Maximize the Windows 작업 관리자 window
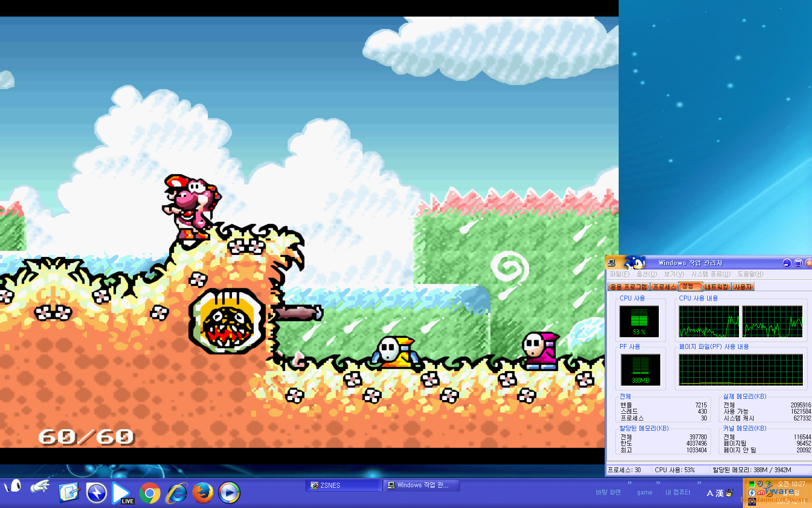 (x=798, y=263)
